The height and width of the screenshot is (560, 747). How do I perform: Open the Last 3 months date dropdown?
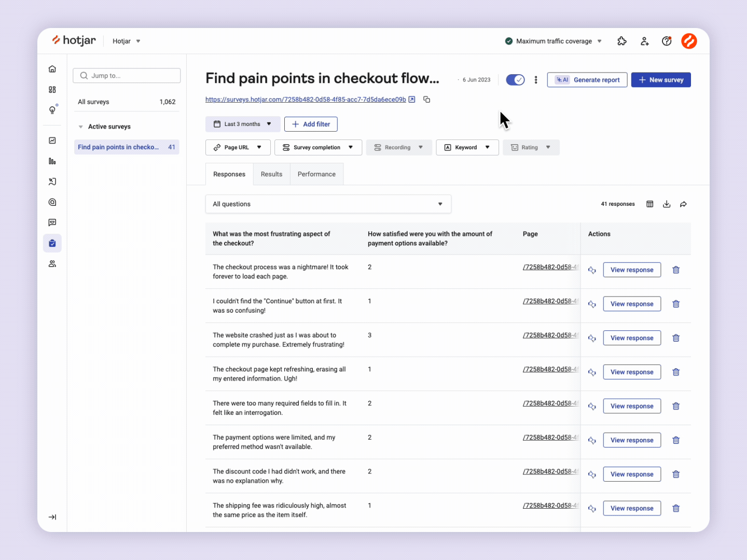tap(243, 124)
